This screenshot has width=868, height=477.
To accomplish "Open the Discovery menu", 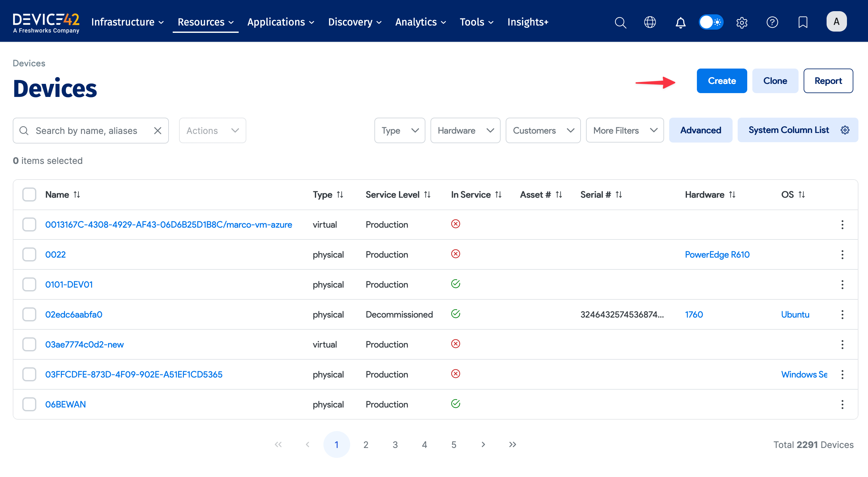I will tap(354, 22).
